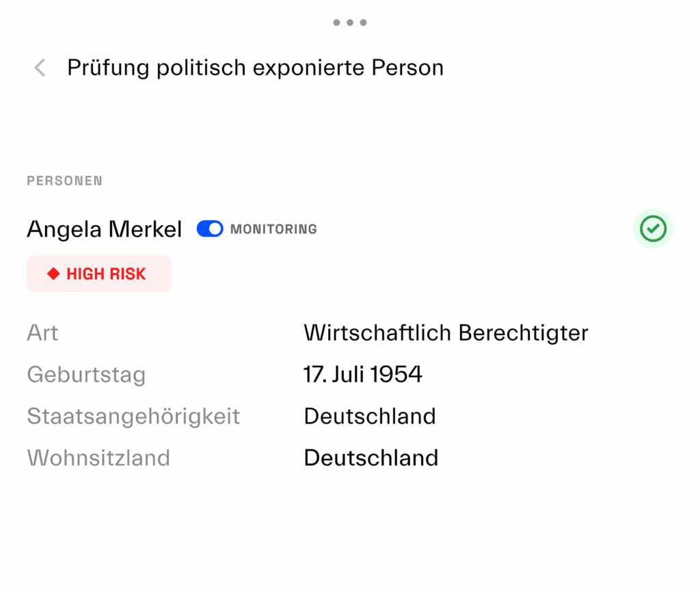700x589 pixels.
Task: Click the green verification checkmark icon
Action: pyautogui.click(x=653, y=228)
